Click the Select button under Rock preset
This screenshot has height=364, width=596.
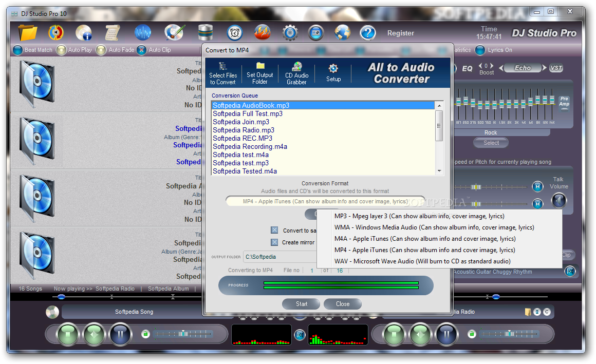[491, 143]
